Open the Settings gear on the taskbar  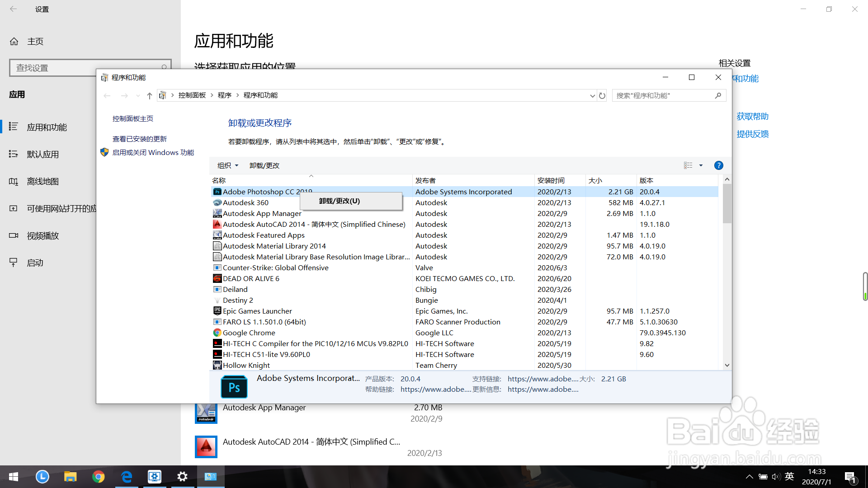pyautogui.click(x=182, y=476)
